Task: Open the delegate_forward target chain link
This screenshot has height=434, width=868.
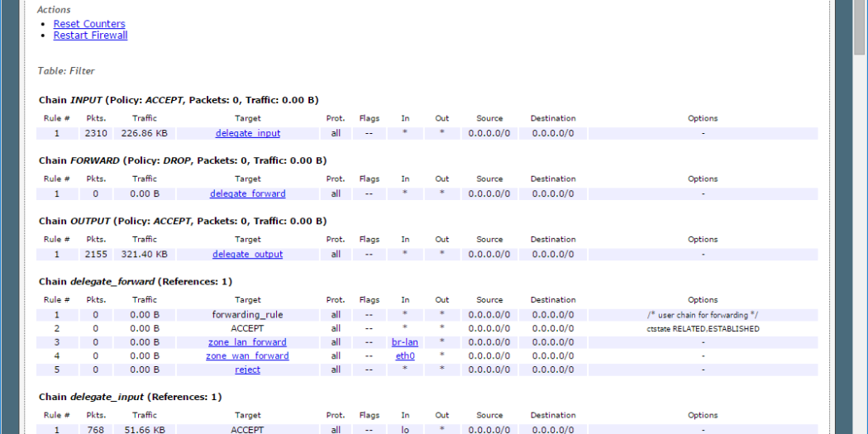Action: point(247,193)
